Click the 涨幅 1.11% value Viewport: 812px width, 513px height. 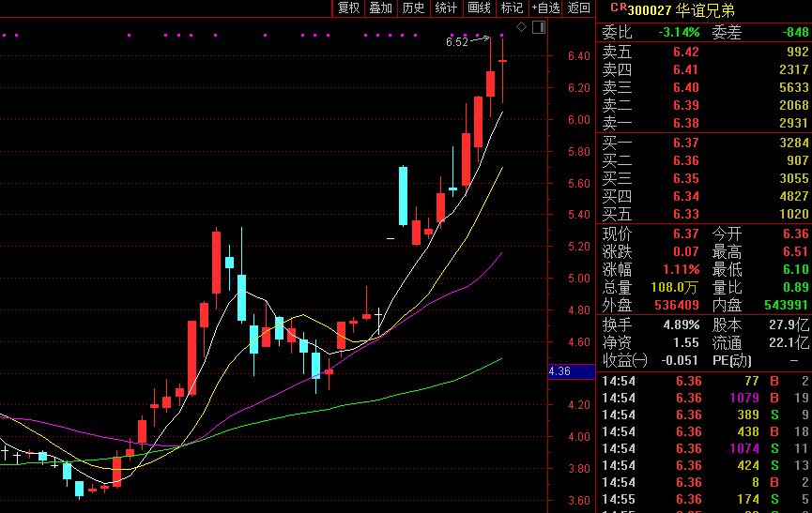(681, 269)
